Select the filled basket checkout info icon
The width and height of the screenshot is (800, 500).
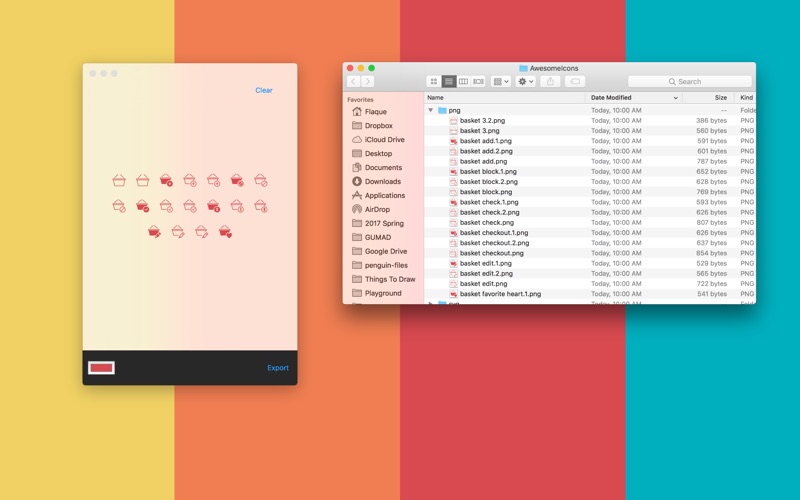pyautogui.click(x=213, y=206)
